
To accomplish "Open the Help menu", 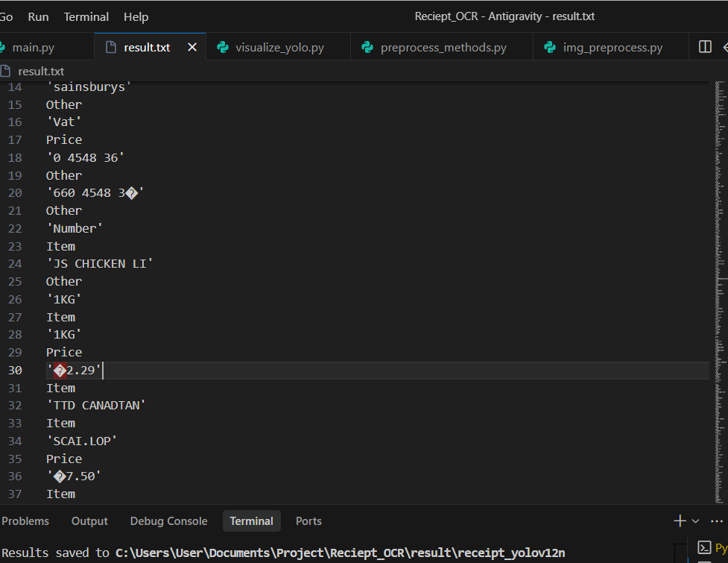I will tap(136, 16).
